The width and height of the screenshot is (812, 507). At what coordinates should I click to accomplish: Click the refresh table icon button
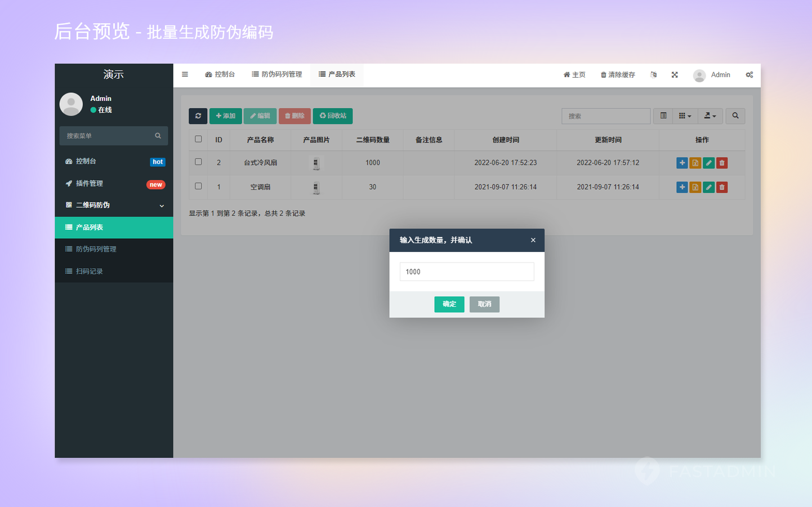coord(198,116)
